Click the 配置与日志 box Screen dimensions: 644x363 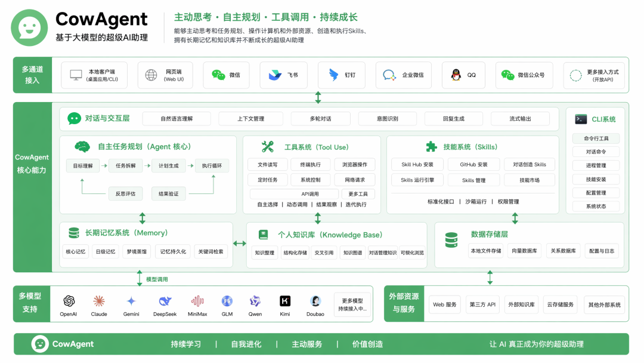(602, 251)
